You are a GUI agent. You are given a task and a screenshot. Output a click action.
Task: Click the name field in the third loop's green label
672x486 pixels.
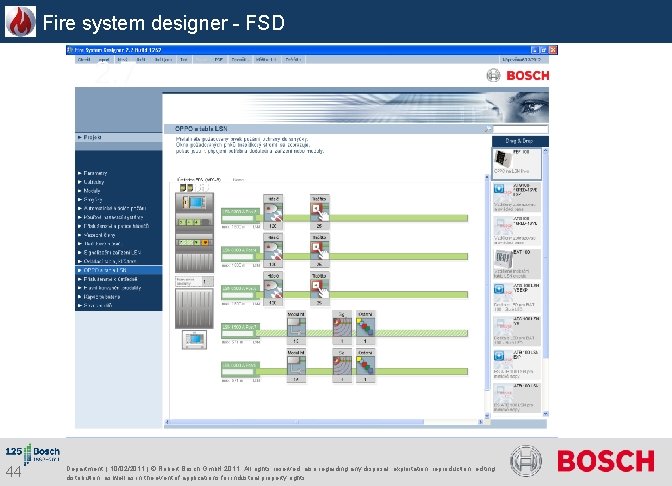tap(237, 295)
